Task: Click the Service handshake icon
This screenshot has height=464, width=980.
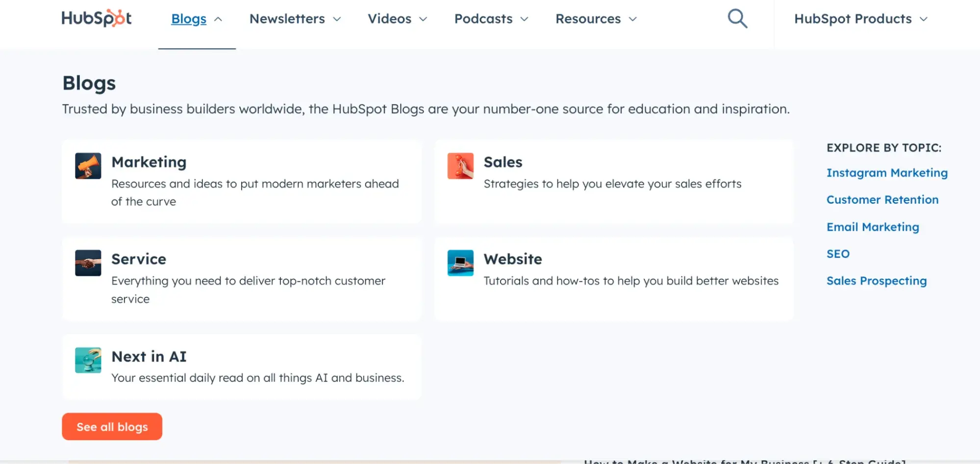Action: [x=88, y=263]
